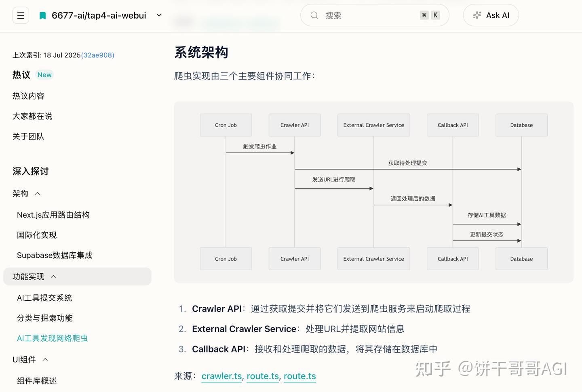Click the Ask AI button
Image resolution: width=582 pixels, height=392 pixels.
click(491, 15)
